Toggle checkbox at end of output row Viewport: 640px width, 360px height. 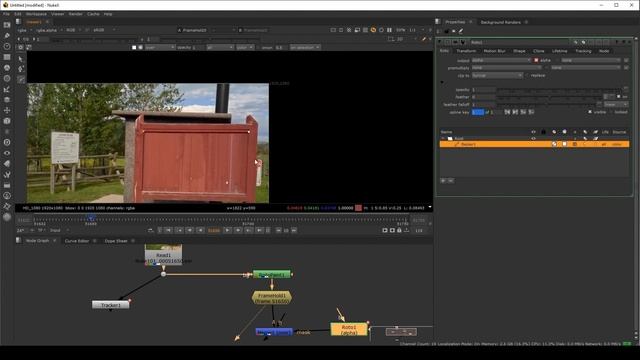point(626,60)
